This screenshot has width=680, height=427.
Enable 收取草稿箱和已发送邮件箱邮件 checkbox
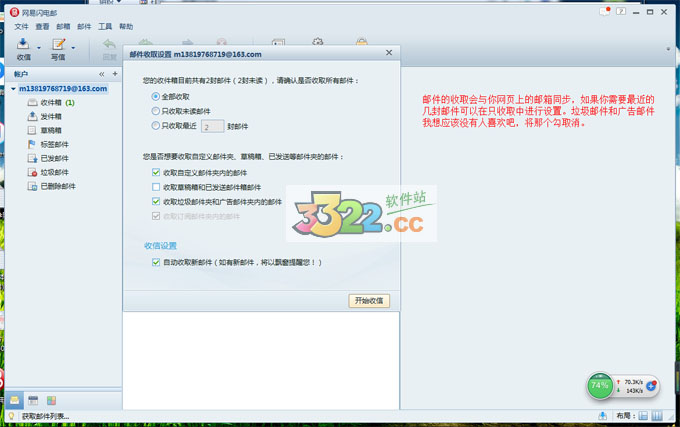tap(155, 187)
